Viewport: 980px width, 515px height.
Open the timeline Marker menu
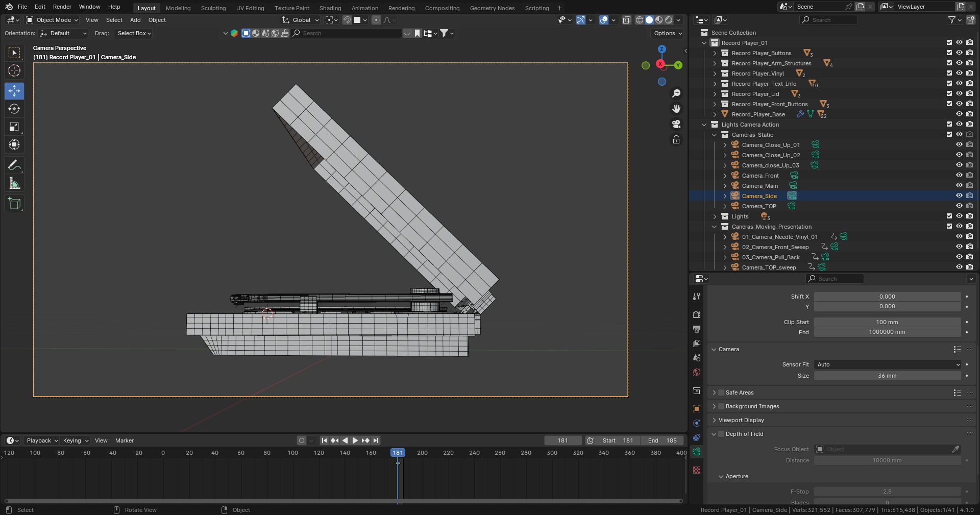coord(125,440)
